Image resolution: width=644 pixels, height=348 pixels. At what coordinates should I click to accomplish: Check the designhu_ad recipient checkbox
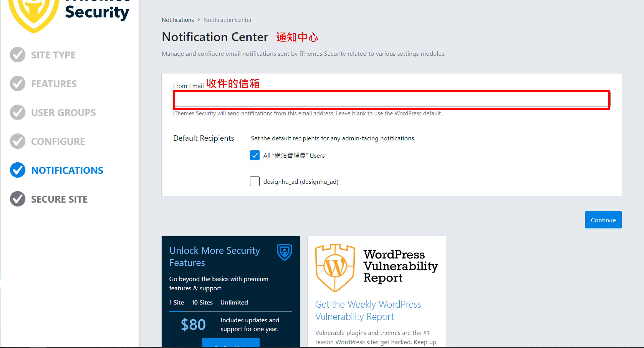(x=255, y=181)
